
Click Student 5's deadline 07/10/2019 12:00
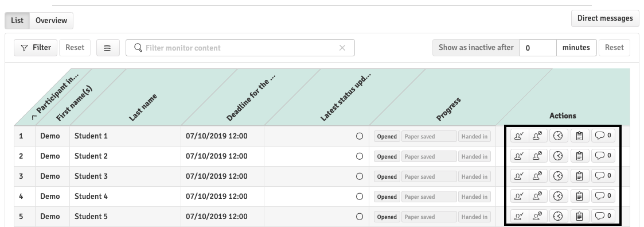(x=216, y=216)
